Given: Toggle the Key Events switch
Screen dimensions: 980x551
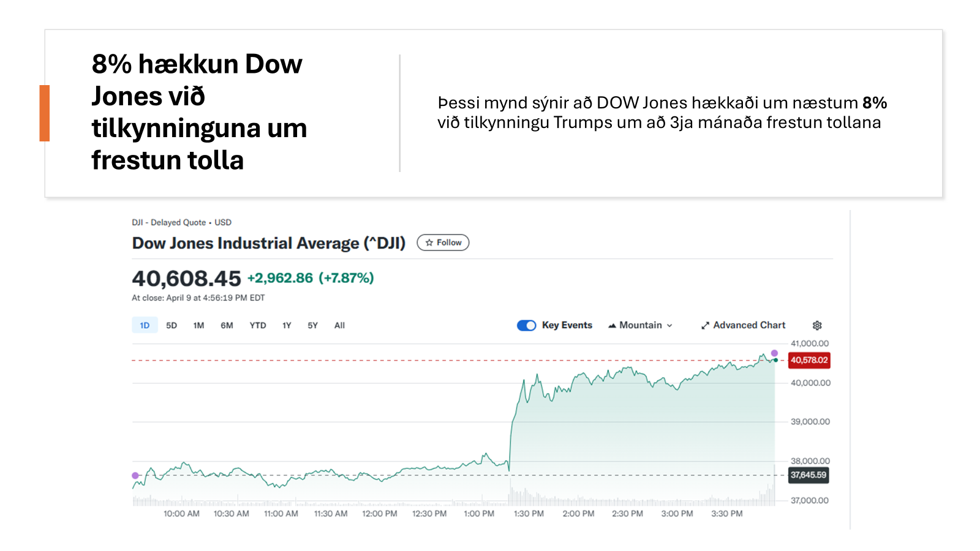Looking at the screenshot, I should 526,326.
